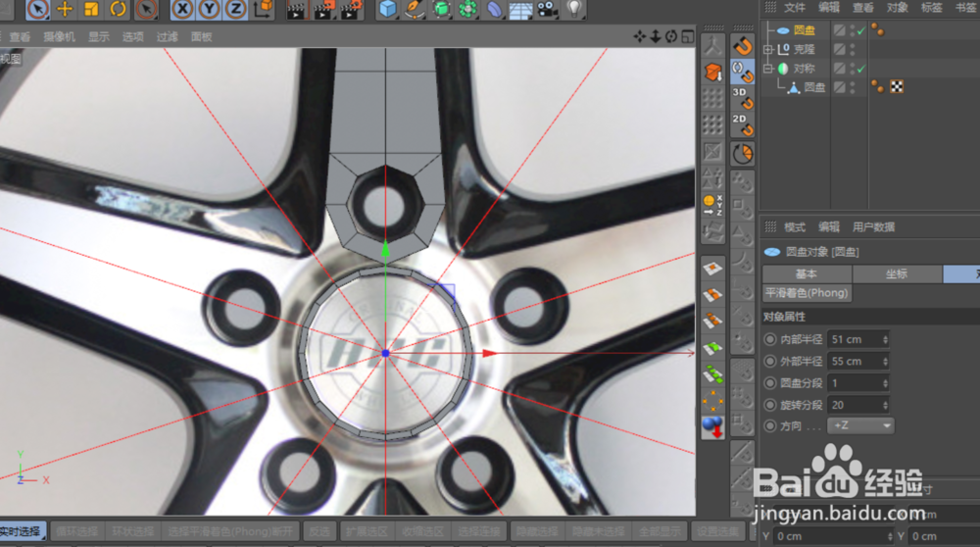The image size is (980, 547).
Task: Click the 反选 button
Action: tap(319, 531)
